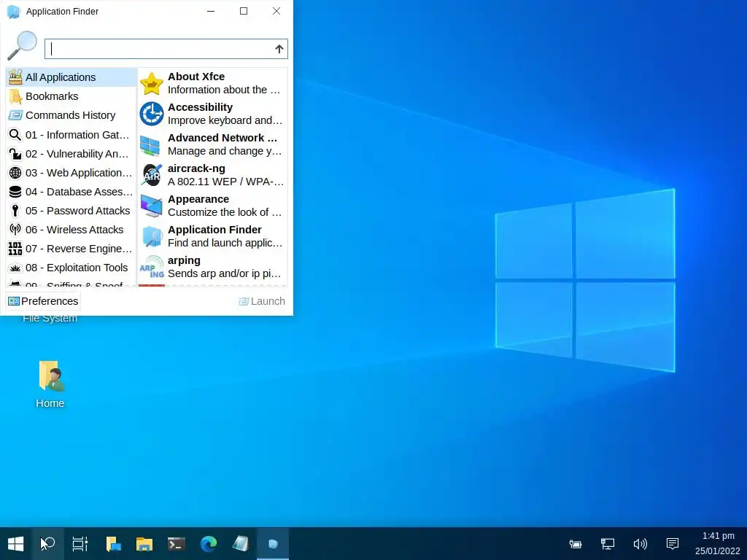Select the About Xfce entry text

[x=224, y=83]
